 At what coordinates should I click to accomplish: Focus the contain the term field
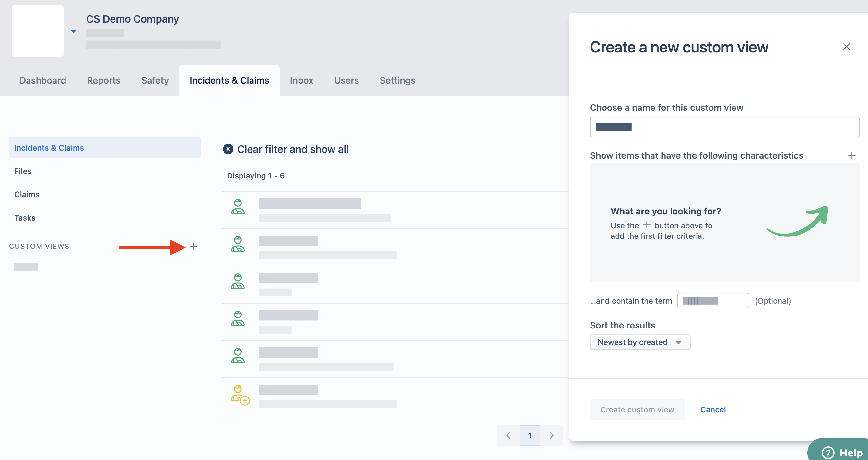(x=713, y=300)
